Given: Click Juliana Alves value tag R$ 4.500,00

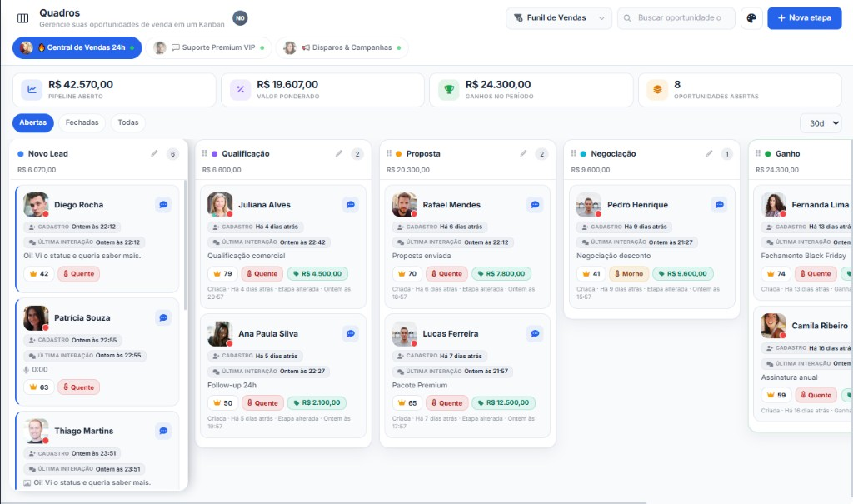Looking at the screenshot, I should [317, 274].
